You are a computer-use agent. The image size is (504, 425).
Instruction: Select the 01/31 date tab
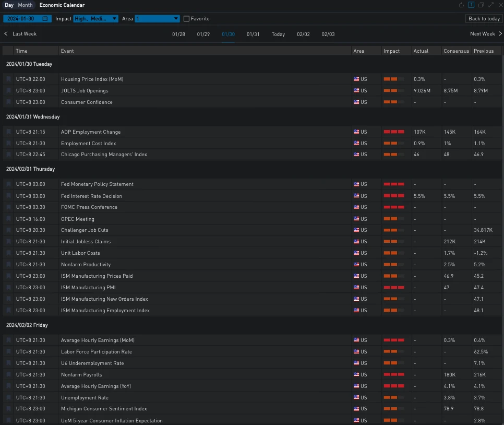253,34
